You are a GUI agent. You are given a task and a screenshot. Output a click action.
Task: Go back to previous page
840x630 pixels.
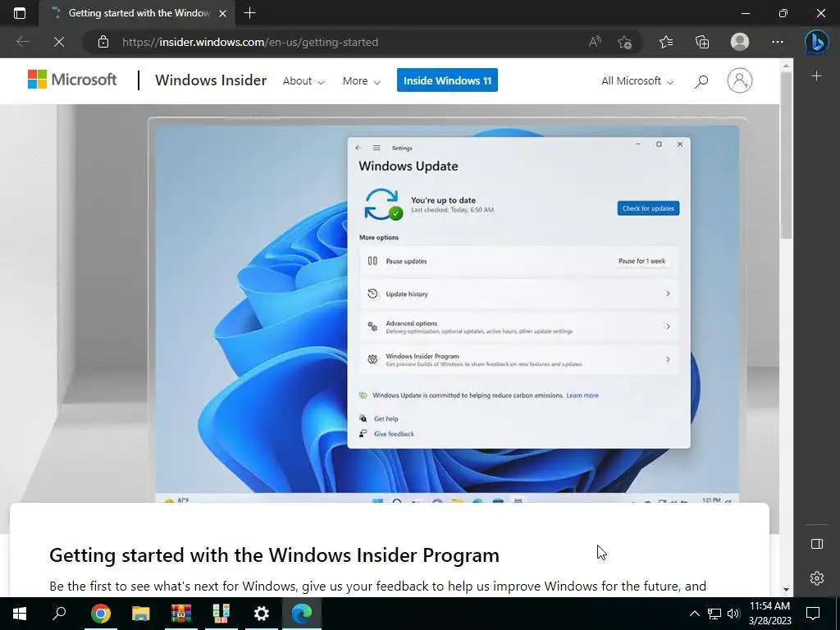22,42
